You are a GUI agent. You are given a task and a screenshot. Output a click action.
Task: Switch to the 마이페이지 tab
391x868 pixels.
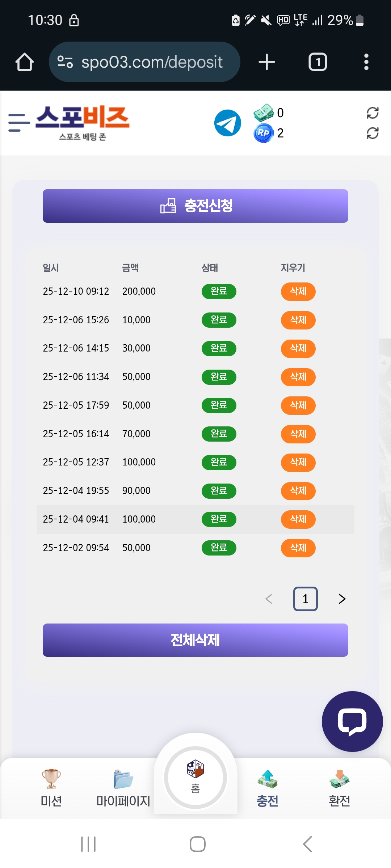pos(123,787)
